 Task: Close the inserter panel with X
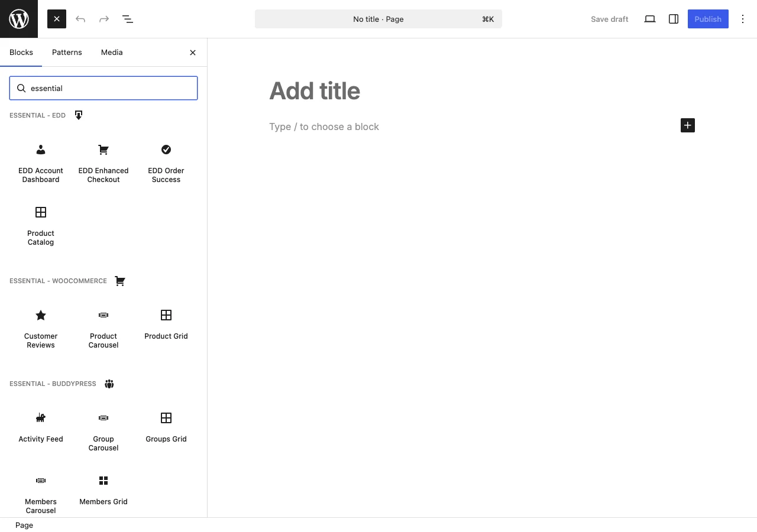click(x=193, y=53)
